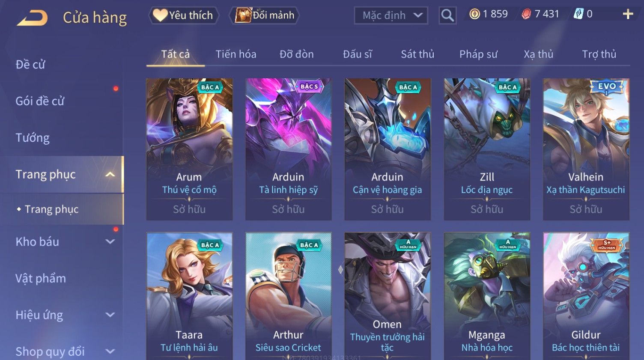The width and height of the screenshot is (644, 360).
Task: Tap the gold coin balance icon
Action: click(474, 14)
